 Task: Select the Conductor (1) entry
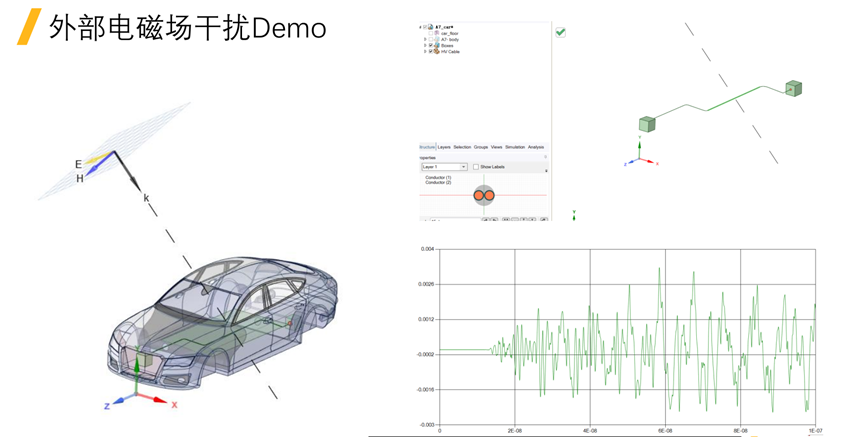click(x=438, y=178)
